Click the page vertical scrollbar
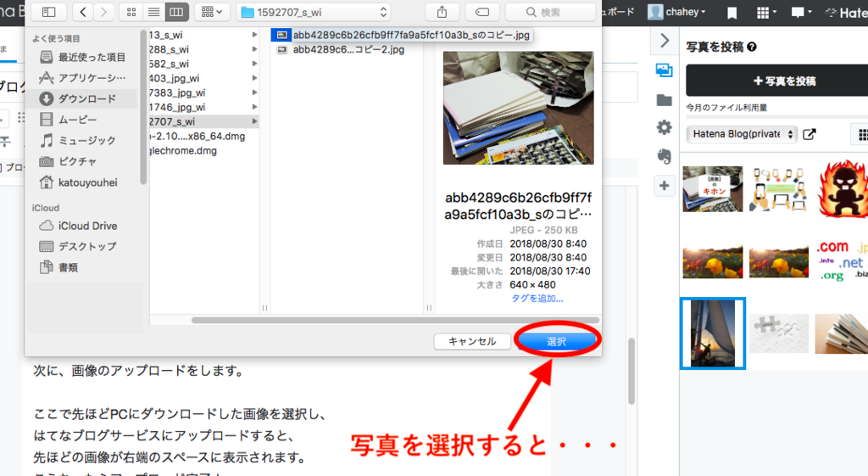The height and width of the screenshot is (476, 868). (631, 372)
